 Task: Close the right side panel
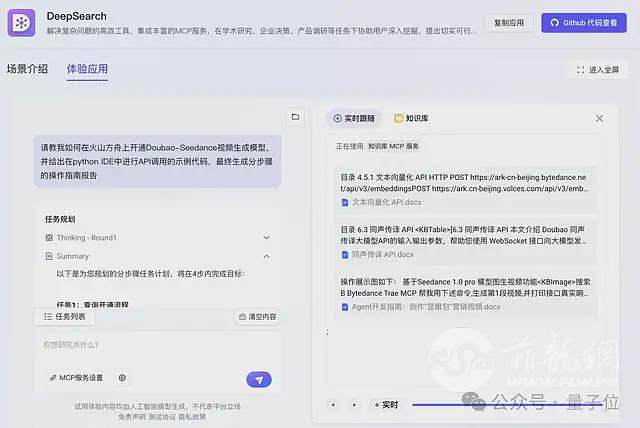pyautogui.click(x=599, y=118)
